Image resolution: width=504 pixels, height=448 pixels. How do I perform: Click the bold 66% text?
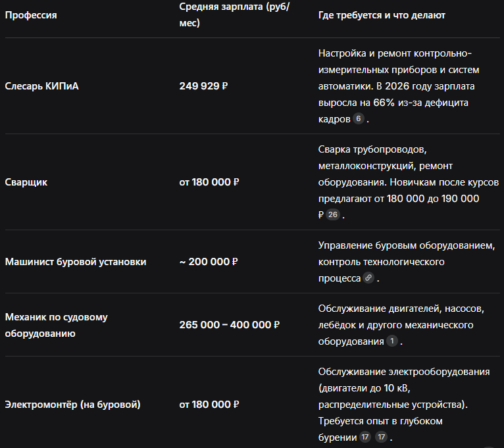(384, 103)
